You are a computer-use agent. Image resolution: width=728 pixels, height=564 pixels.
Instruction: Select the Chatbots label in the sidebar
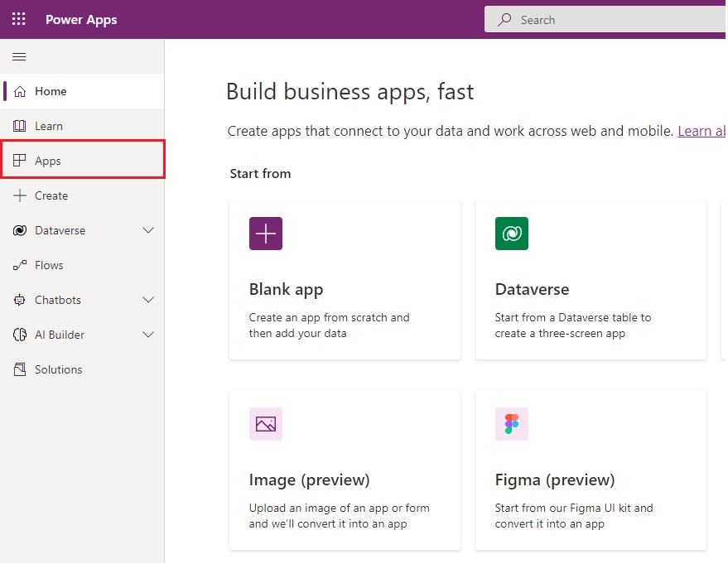pyautogui.click(x=58, y=301)
